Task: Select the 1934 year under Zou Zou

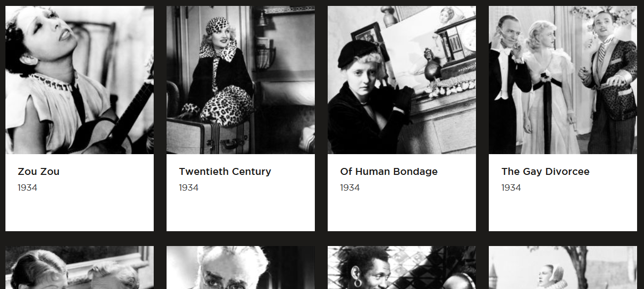Action: click(28, 188)
